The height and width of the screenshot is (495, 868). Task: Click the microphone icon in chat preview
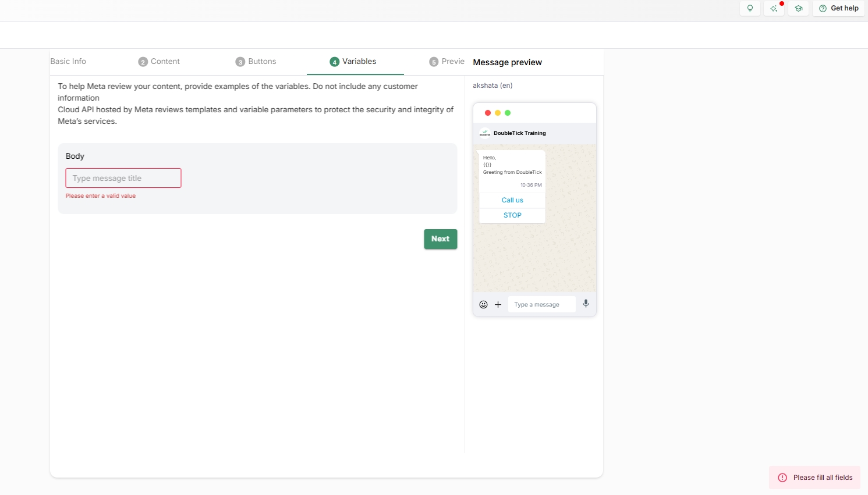(586, 304)
